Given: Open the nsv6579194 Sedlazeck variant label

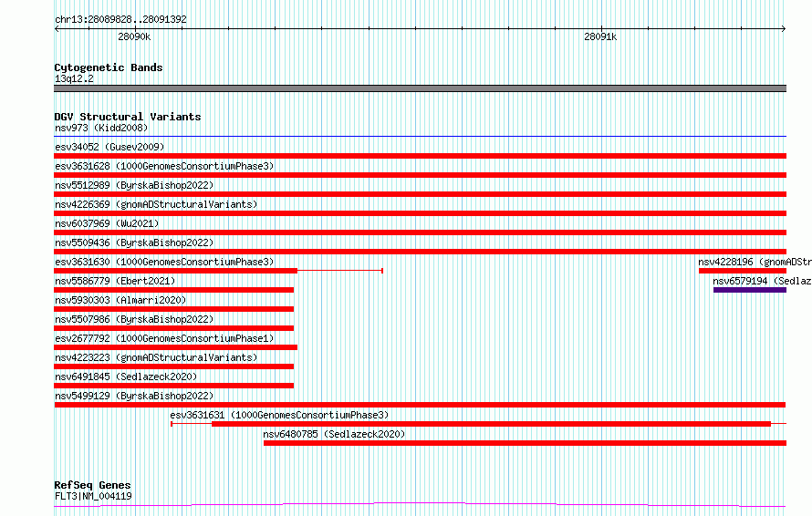Looking at the screenshot, I should (x=762, y=281).
